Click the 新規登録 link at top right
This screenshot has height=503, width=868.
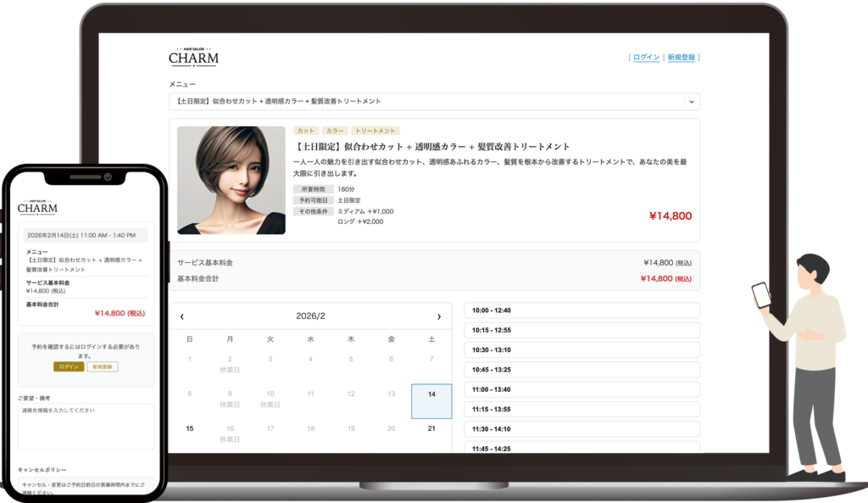(682, 58)
